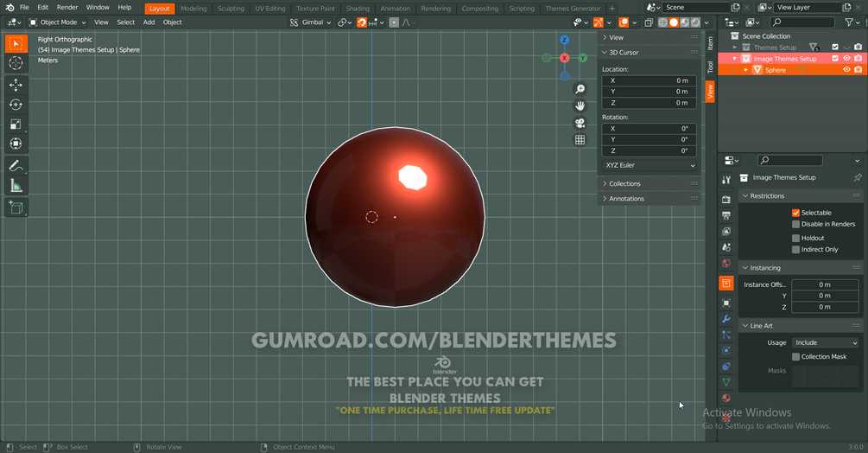Toggle the camera view icon
The width and height of the screenshot is (868, 453).
[x=580, y=123]
